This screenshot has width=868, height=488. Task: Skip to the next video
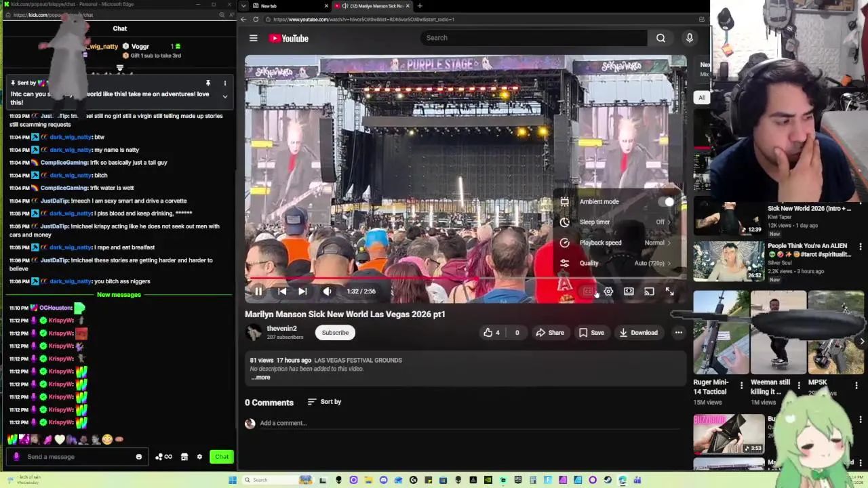tap(302, 291)
